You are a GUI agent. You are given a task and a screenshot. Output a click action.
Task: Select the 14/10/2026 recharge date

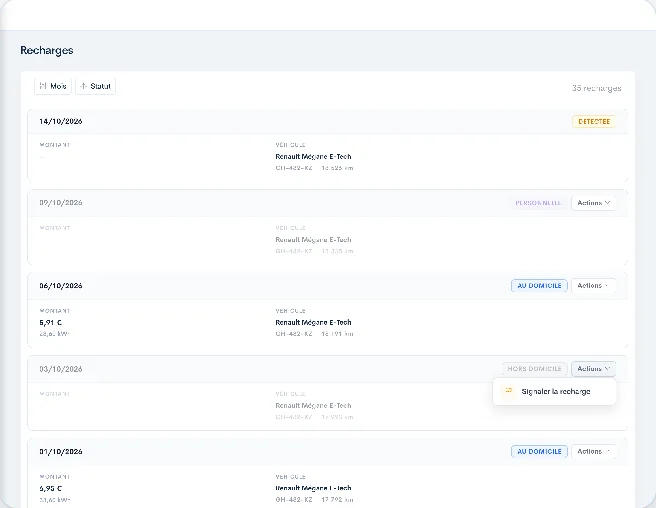tap(61, 121)
